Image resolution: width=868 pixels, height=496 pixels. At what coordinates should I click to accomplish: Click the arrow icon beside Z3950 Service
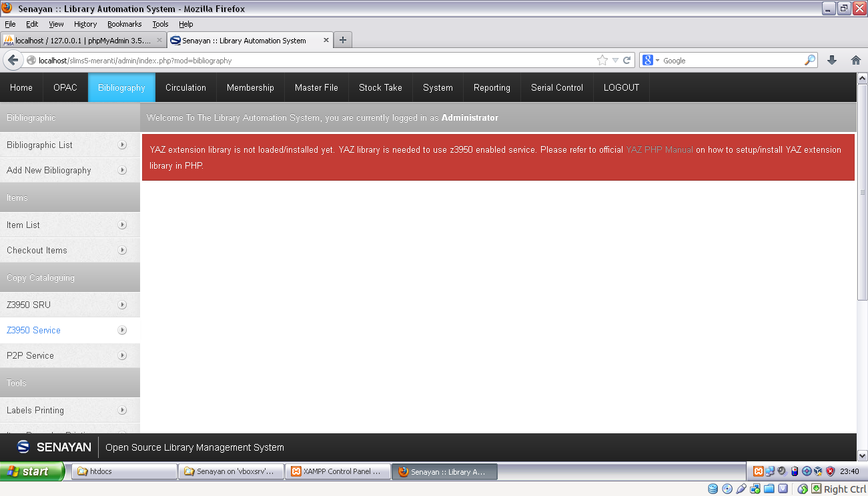pos(122,330)
